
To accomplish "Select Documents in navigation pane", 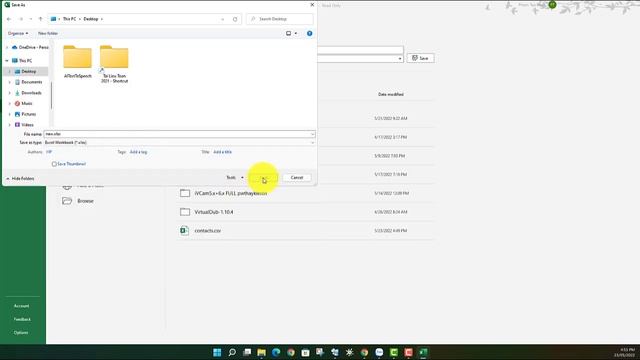I will coord(29,82).
